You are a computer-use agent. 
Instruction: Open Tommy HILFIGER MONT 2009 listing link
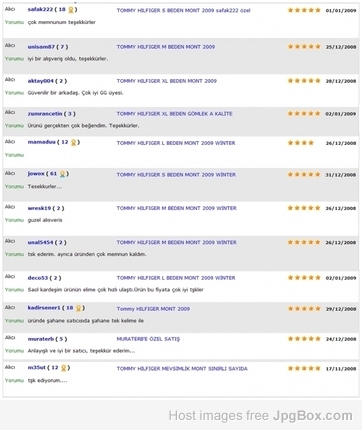(153, 309)
